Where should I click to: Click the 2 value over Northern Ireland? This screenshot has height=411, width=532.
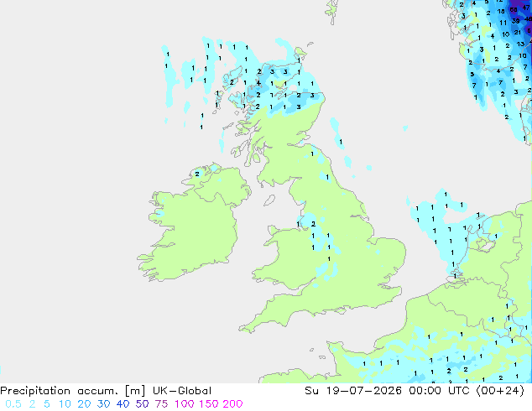coord(197,174)
